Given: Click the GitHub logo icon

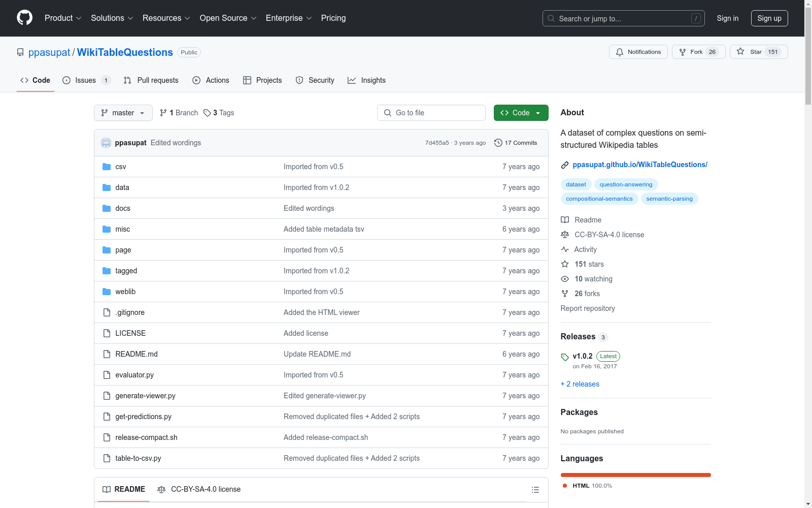Looking at the screenshot, I should click(24, 18).
